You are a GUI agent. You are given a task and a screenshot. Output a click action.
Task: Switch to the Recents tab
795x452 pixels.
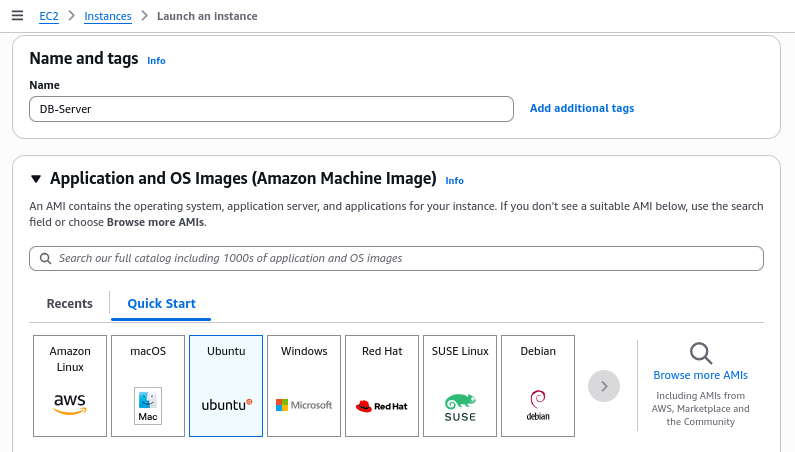70,304
